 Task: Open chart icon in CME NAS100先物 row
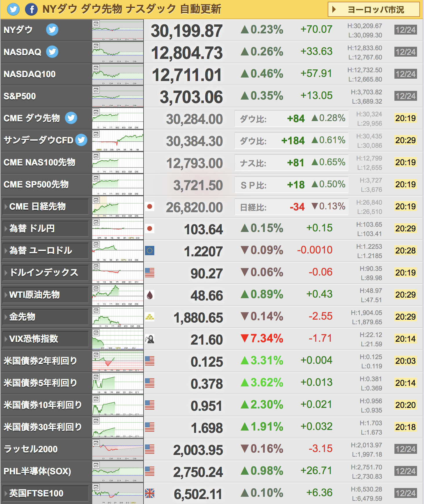click(x=96, y=156)
